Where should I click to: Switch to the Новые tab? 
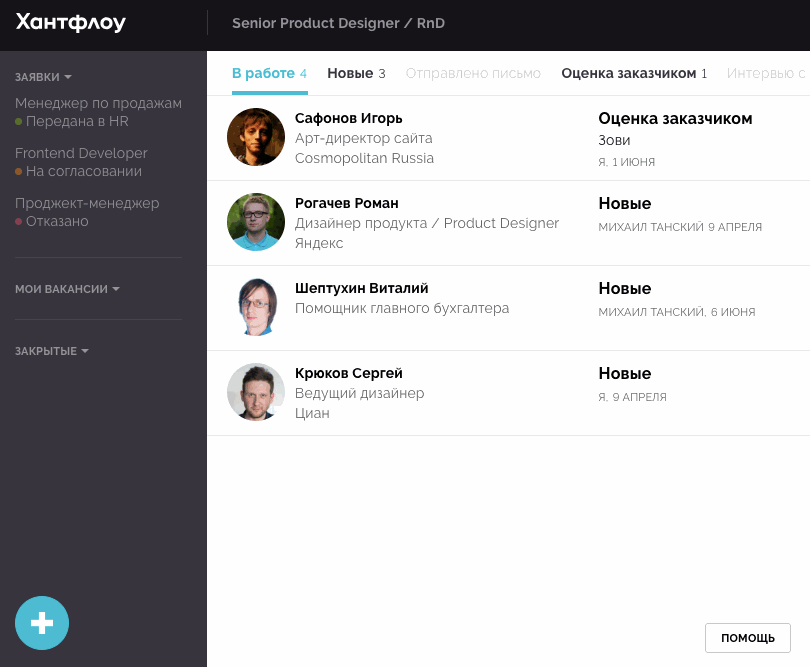(356, 73)
